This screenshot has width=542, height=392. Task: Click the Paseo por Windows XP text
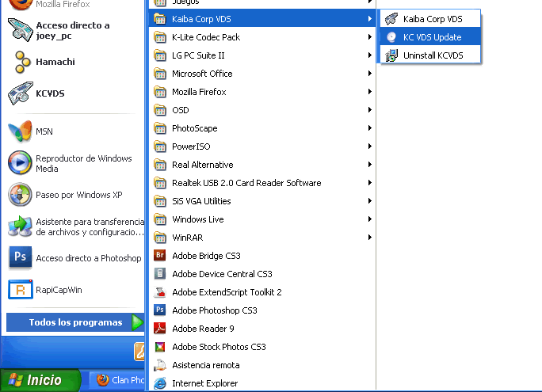coord(79,195)
